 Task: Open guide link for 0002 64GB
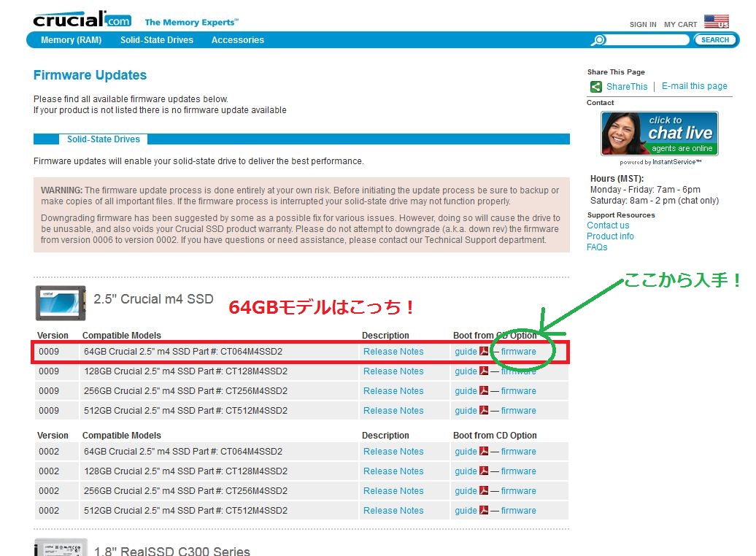coord(466,452)
